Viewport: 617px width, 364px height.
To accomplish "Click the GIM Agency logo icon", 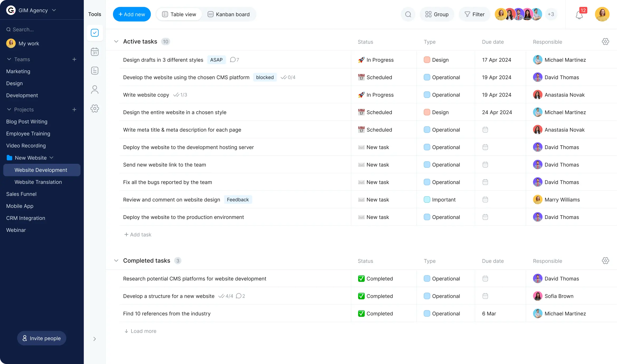I will [x=11, y=10].
